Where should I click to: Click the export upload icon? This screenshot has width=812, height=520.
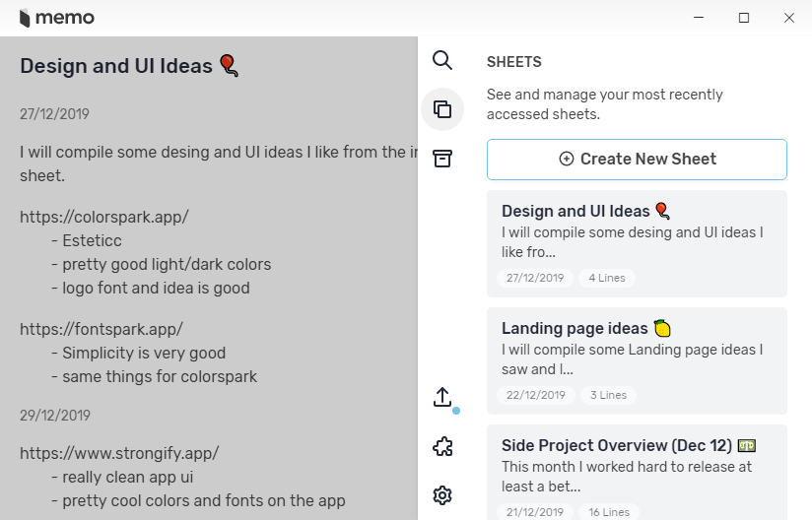pyautogui.click(x=442, y=397)
